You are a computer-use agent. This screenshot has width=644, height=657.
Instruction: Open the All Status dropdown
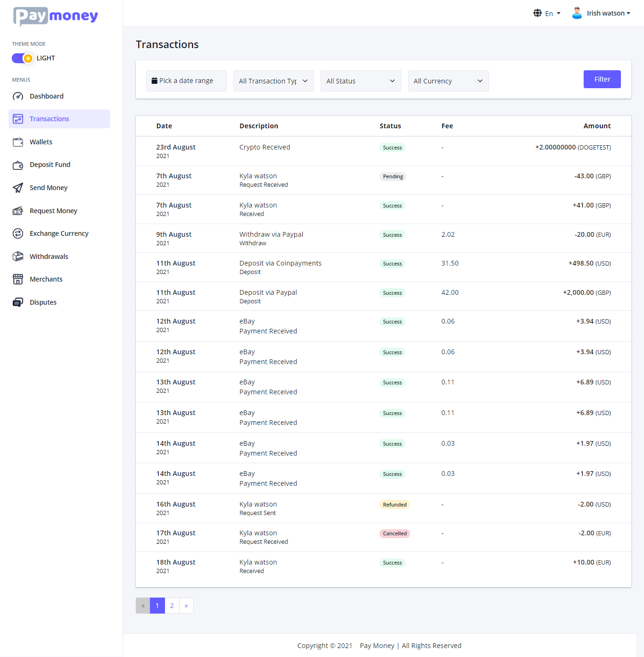click(361, 81)
